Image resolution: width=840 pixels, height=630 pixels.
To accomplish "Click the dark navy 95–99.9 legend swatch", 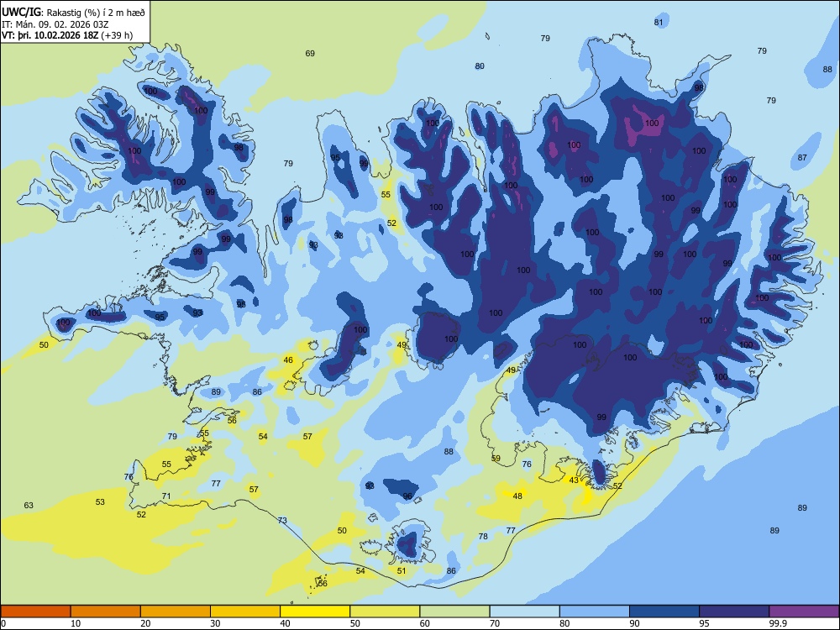I will click(734, 612).
